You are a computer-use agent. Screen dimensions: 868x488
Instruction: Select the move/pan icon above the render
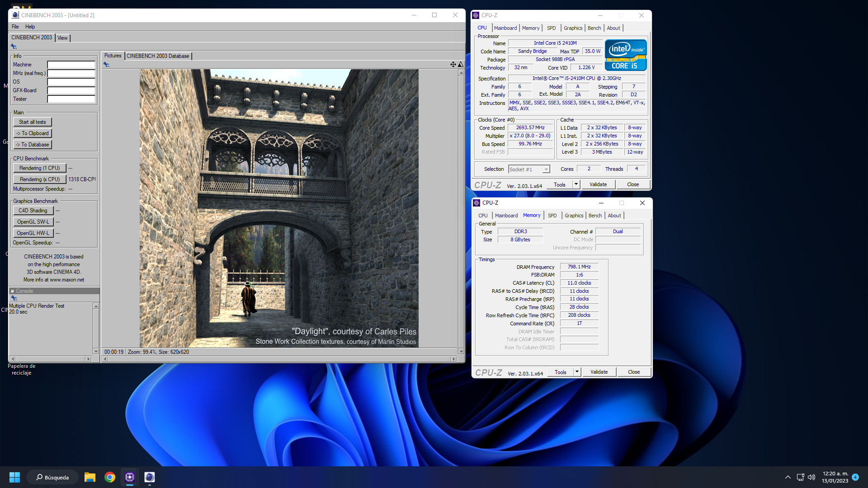click(x=453, y=65)
